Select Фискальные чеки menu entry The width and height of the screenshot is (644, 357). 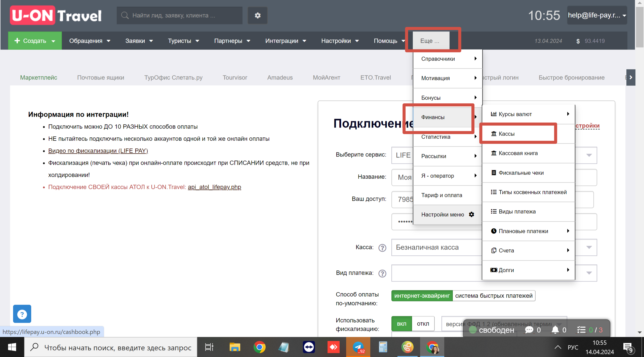(x=529, y=173)
